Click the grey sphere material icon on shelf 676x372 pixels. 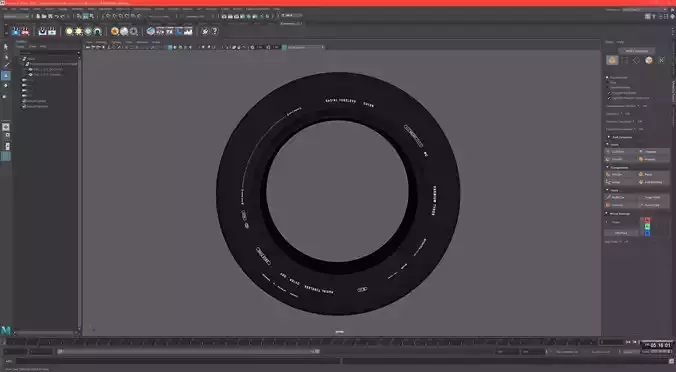[x=124, y=31]
